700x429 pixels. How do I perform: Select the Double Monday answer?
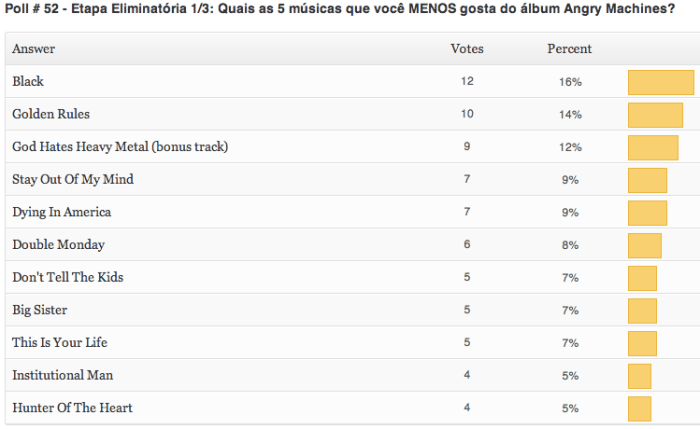(58, 245)
